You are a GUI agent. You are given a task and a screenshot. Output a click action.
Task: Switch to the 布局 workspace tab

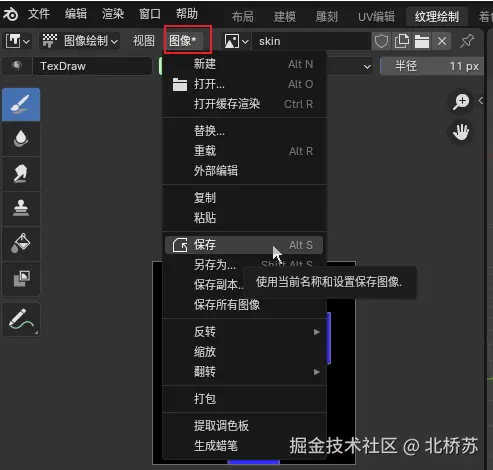(243, 17)
